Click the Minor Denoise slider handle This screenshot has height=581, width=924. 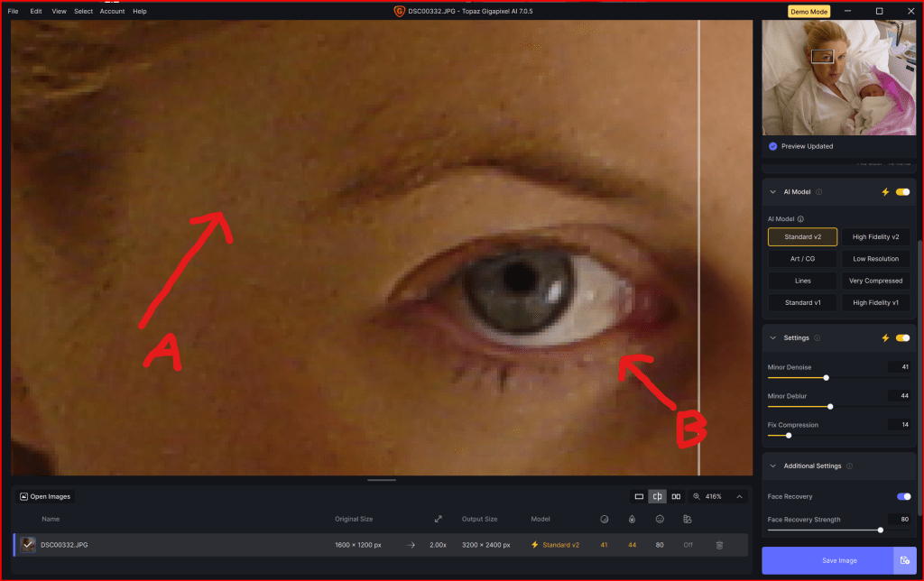point(827,378)
